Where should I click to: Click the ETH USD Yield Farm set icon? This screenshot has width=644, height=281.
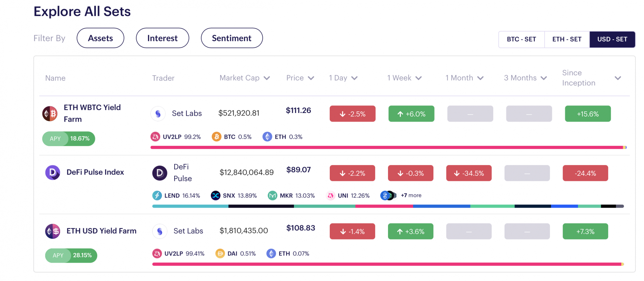(52, 231)
